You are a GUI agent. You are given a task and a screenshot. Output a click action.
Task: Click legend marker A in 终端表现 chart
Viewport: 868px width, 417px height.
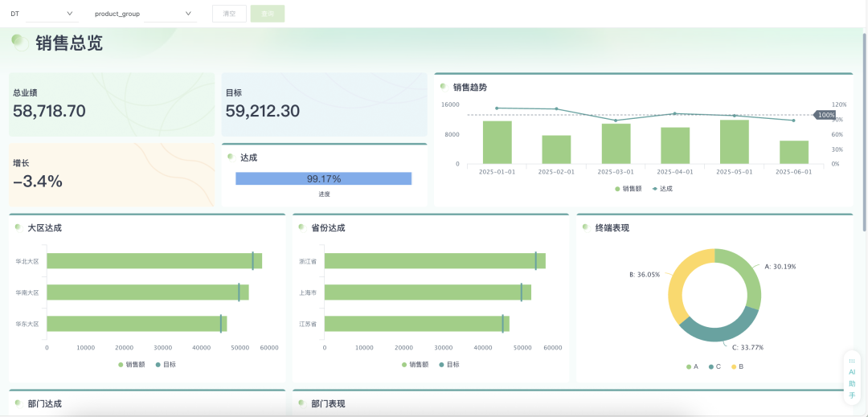(692, 366)
